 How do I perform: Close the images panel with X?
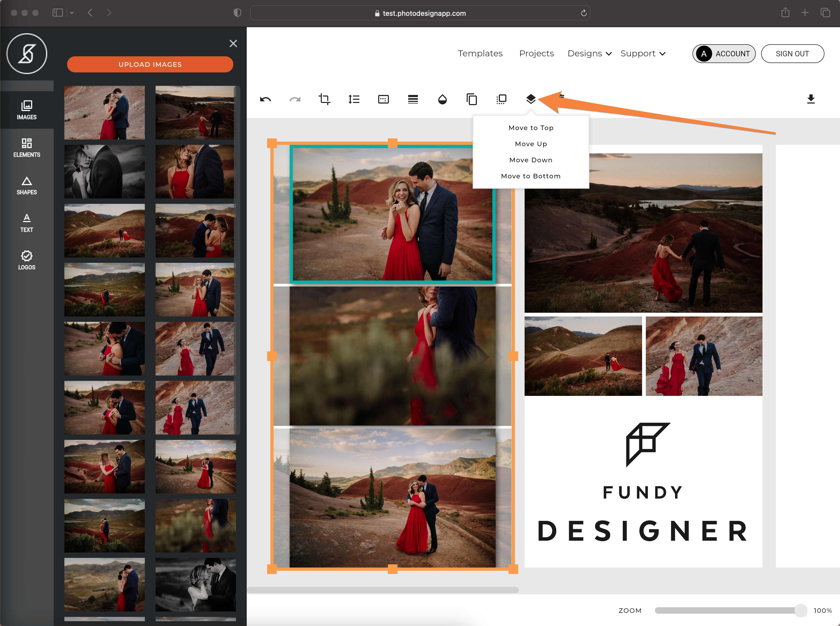click(233, 43)
